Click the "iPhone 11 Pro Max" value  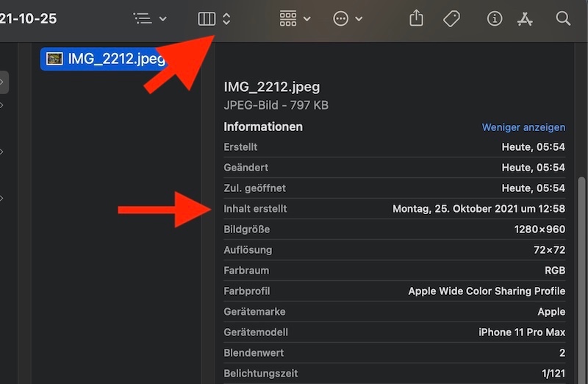(x=522, y=333)
